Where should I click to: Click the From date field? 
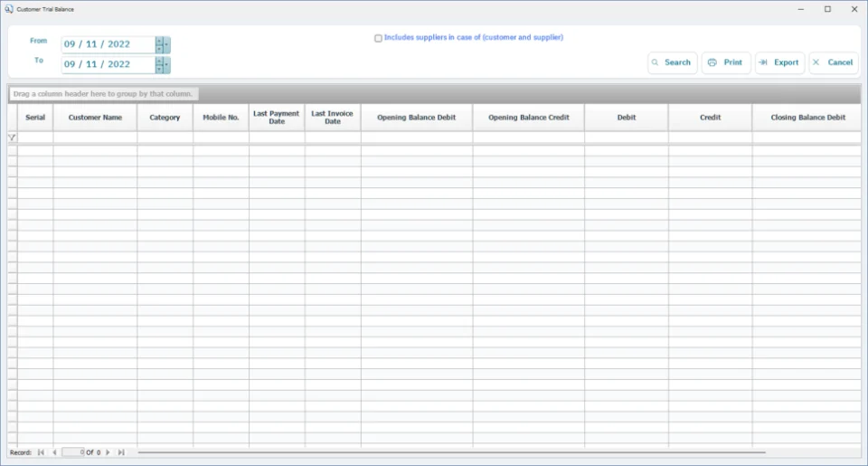tap(108, 44)
